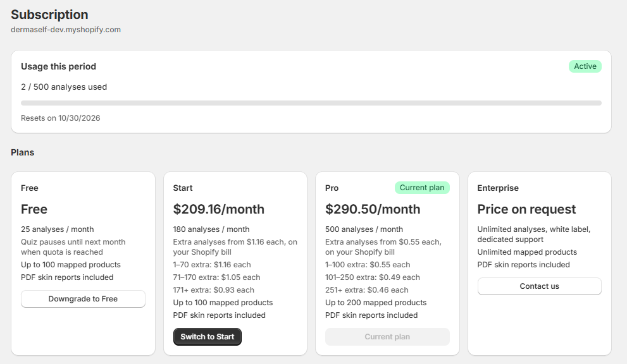Click '1–70 extra: $1.16 each' line
The width and height of the screenshot is (627, 364).
tap(212, 265)
